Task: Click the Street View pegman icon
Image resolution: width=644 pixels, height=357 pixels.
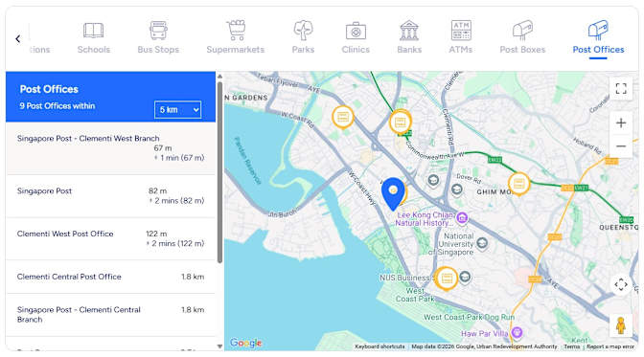Action: tap(621, 325)
